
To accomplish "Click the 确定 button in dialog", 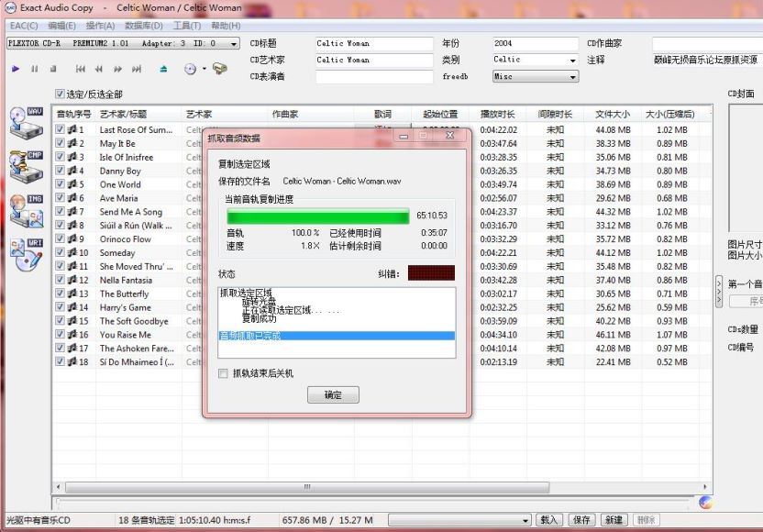I will [333, 394].
